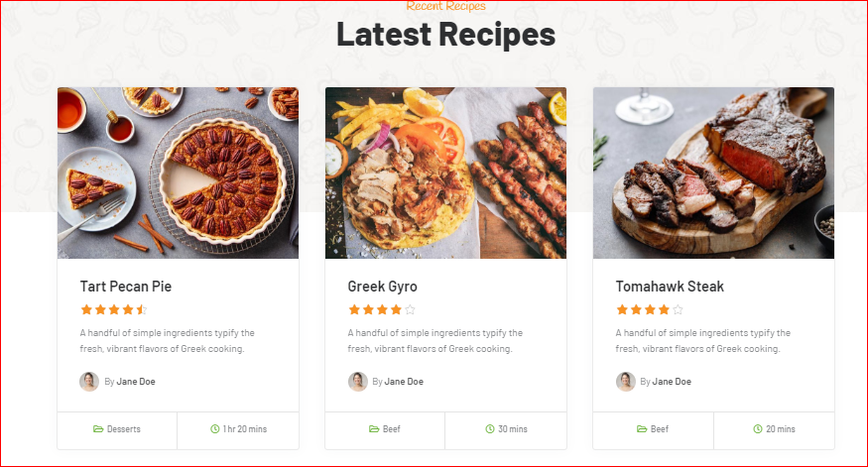The image size is (868, 467).
Task: Click Jane Doe avatar under Tart Pecan Pie
Action: point(89,382)
